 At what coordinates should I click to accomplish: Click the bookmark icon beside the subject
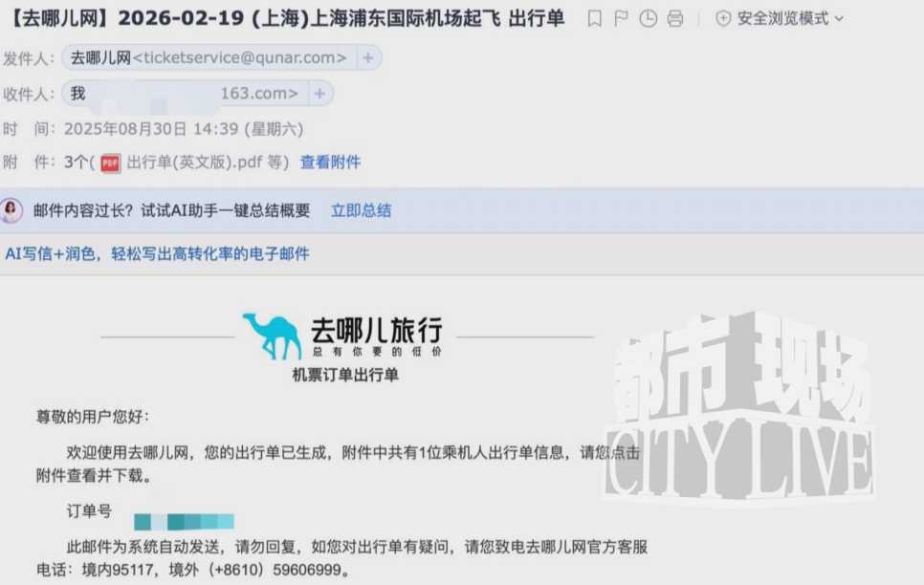pos(595,18)
